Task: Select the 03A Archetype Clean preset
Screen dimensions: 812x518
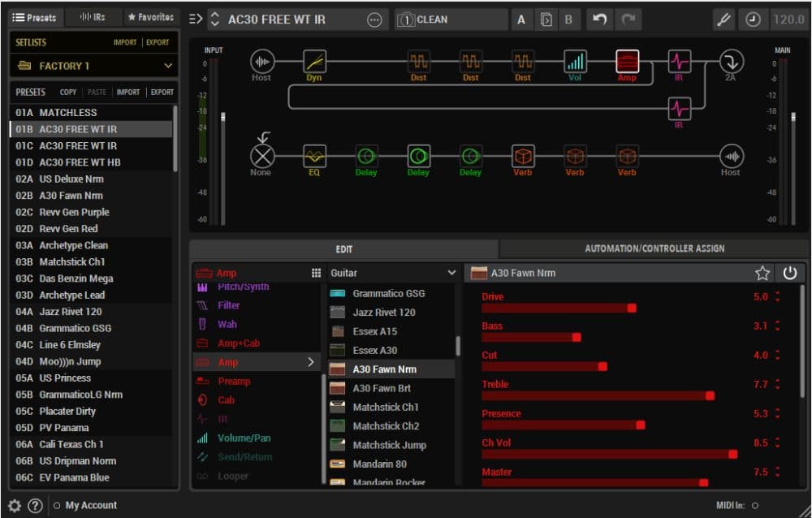Action: [73, 245]
